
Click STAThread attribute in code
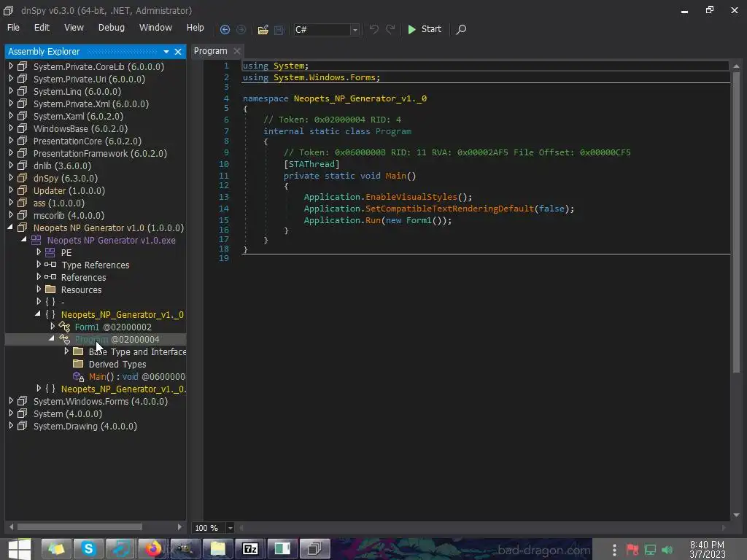pyautogui.click(x=311, y=164)
